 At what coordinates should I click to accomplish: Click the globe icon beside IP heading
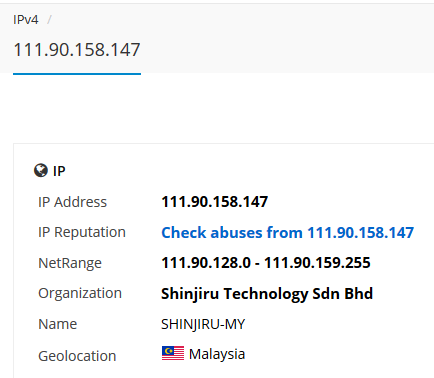(41, 170)
